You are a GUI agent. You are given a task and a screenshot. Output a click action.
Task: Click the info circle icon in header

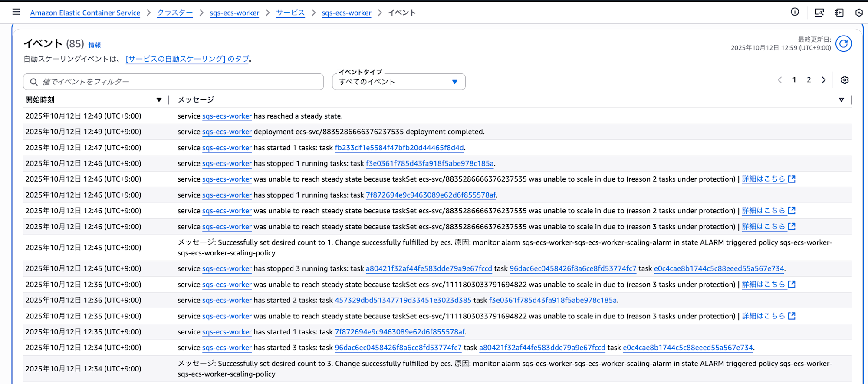[795, 12]
